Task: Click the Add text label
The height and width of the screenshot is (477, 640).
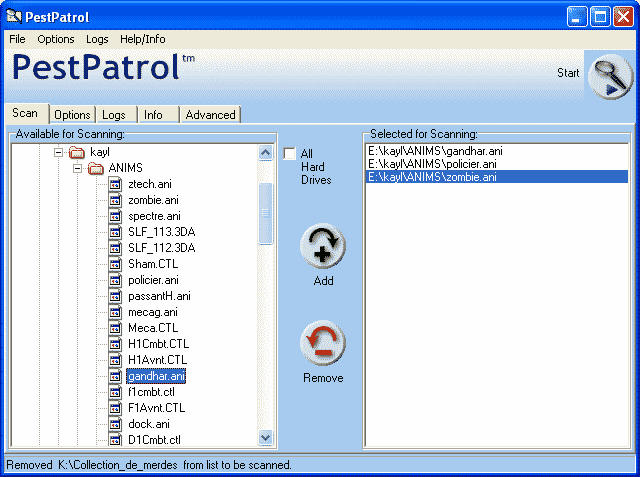Action: (x=323, y=281)
